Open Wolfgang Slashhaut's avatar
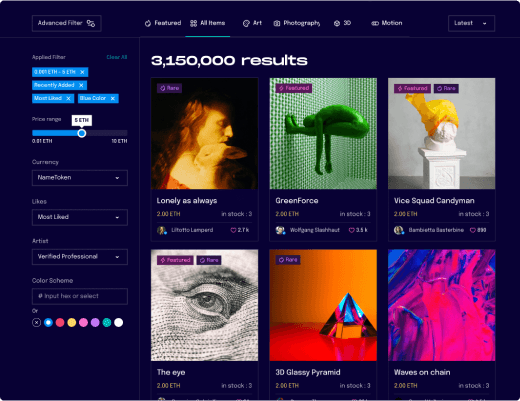Viewport: 520px width, 401px height. point(280,230)
